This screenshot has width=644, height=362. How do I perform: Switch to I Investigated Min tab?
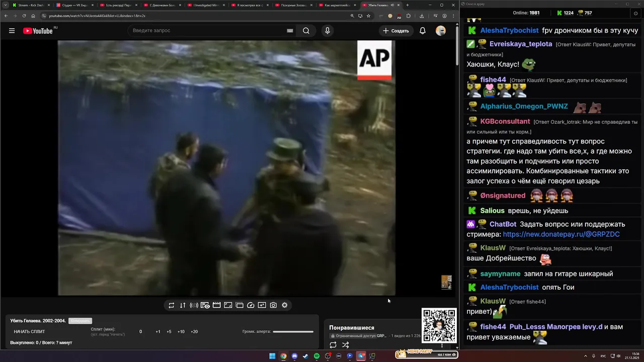(206, 5)
